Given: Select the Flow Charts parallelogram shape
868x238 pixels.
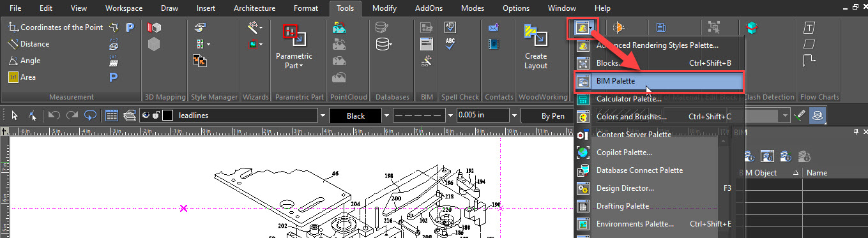Looking at the screenshot, I should coord(809,44).
